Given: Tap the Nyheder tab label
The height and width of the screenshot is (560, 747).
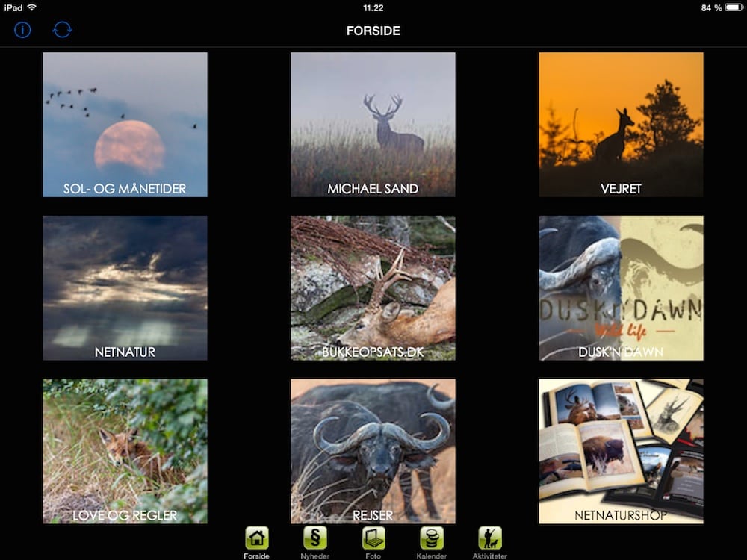Looking at the screenshot, I should (315, 556).
